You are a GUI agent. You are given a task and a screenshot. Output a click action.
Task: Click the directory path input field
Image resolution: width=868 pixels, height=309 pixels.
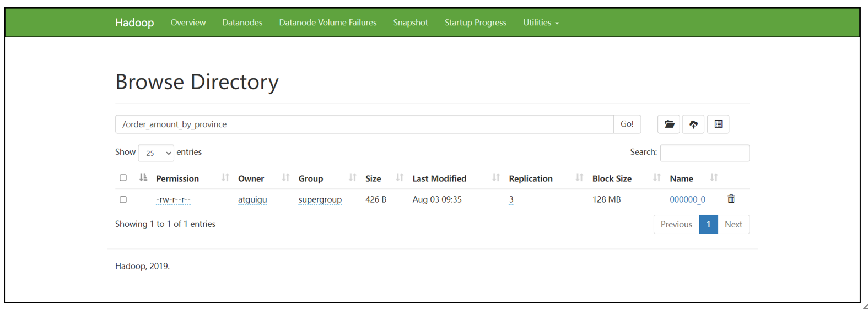click(x=364, y=124)
